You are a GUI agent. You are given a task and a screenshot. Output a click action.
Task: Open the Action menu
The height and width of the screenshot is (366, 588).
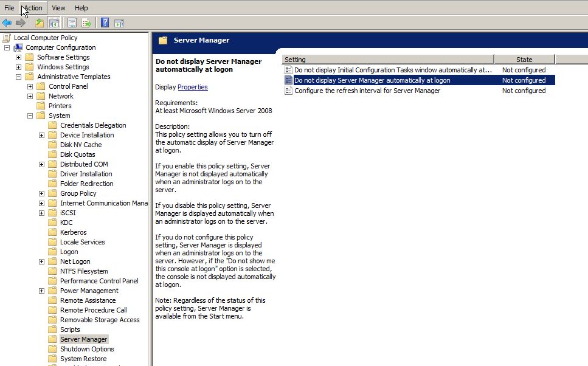pyautogui.click(x=33, y=8)
